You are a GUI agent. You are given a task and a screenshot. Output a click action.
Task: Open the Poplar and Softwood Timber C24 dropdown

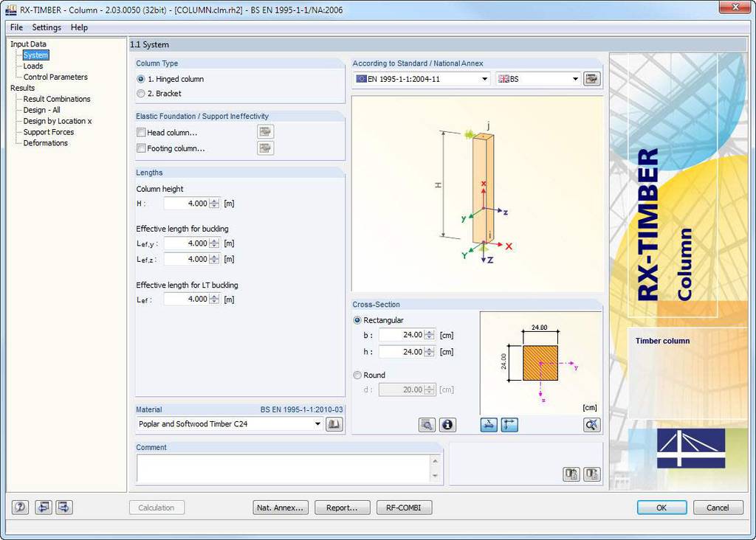tap(230, 424)
